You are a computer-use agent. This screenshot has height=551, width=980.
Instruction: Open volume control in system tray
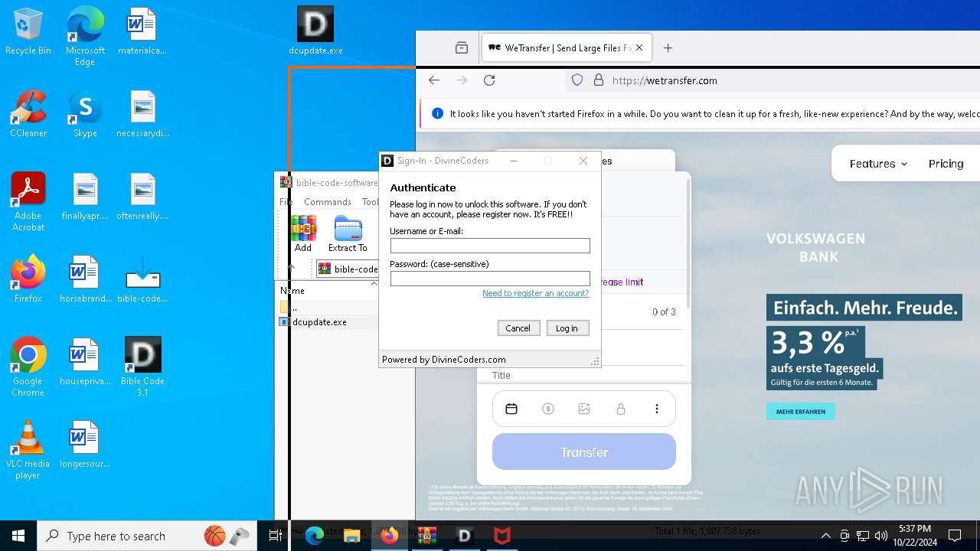pyautogui.click(x=881, y=536)
